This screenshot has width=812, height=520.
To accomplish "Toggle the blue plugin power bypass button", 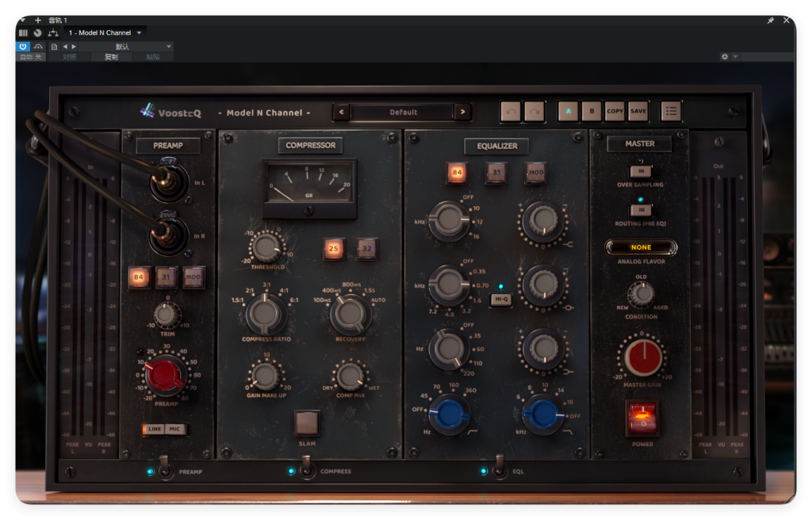I will pyautogui.click(x=23, y=46).
